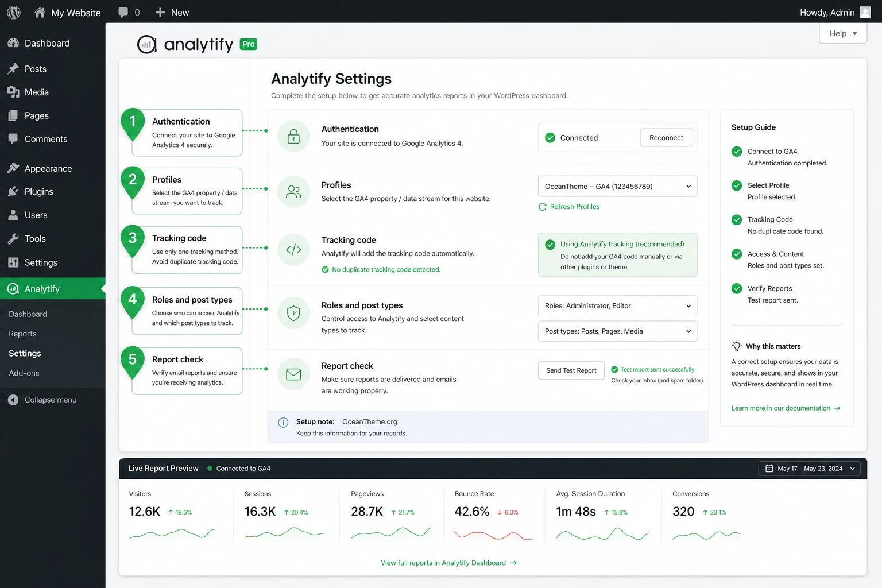Click the WordPress logo icon
882x588 pixels.
pos(14,12)
